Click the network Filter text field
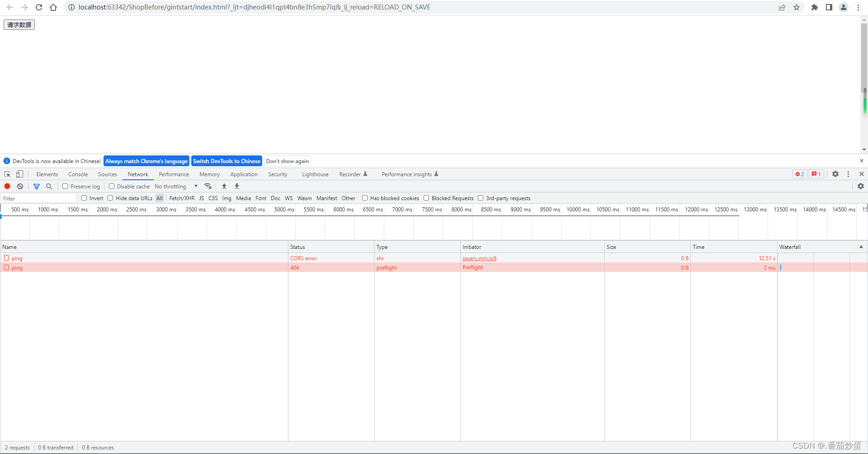Viewport: 868px width, 454px height. pyautogui.click(x=38, y=198)
